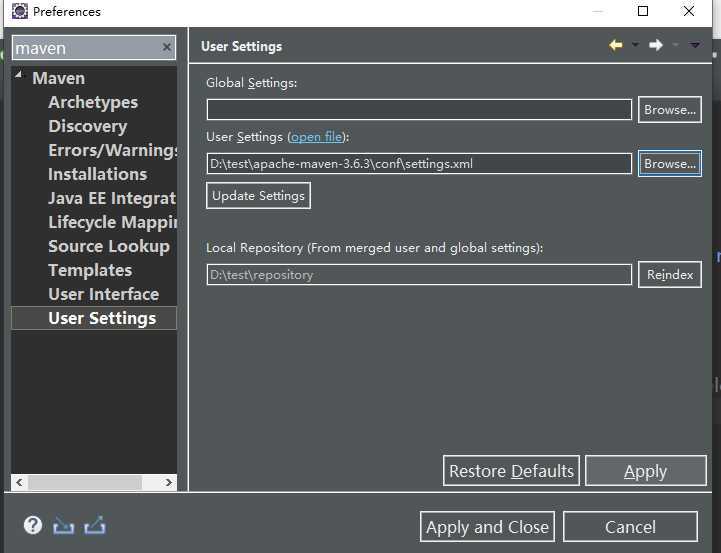Click Restore Defaults
The height and width of the screenshot is (553, 721).
(x=511, y=471)
